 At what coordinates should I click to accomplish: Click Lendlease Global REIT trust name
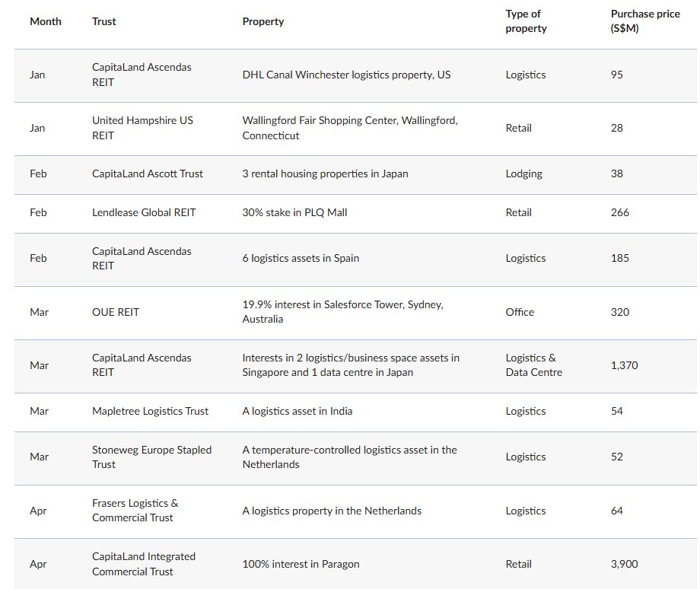[x=144, y=212]
